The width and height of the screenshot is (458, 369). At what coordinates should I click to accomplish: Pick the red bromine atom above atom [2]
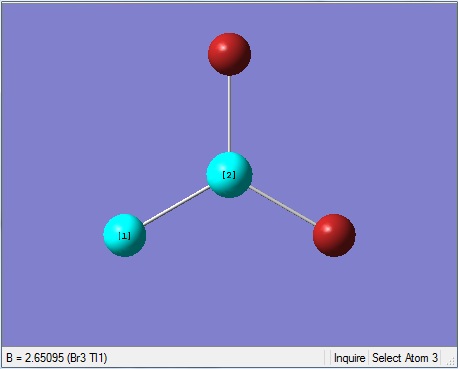coord(229,54)
